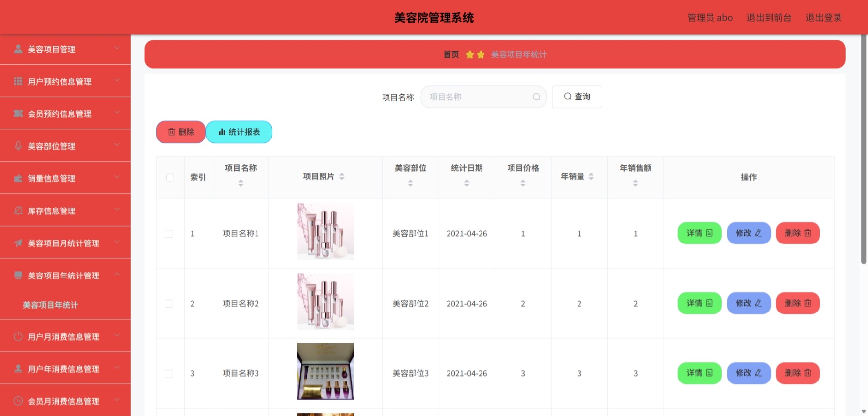
Task: Check the row for 项目名称1
Action: pyautogui.click(x=169, y=234)
